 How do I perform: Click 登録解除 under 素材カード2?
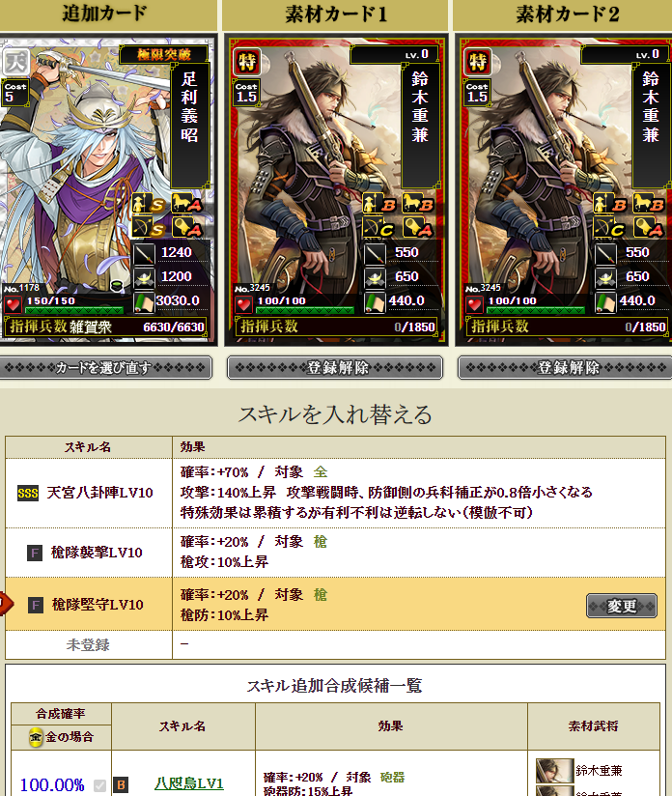[x=565, y=367]
